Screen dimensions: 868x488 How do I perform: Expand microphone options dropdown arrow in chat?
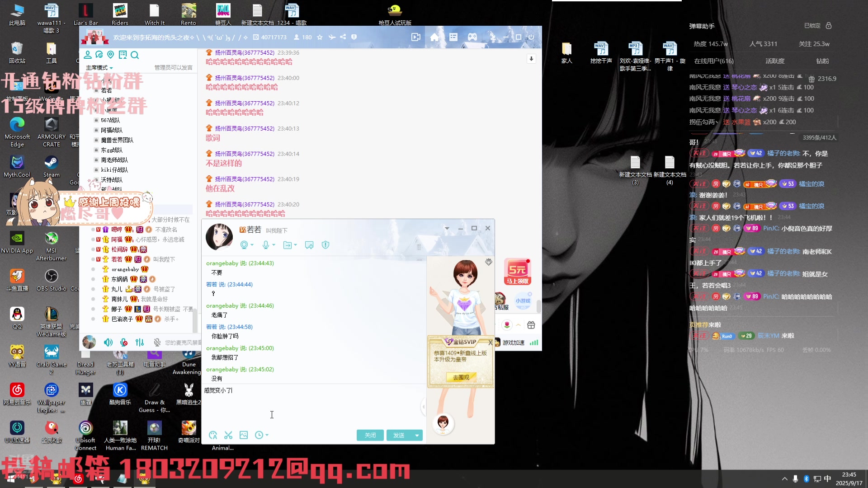(x=274, y=245)
